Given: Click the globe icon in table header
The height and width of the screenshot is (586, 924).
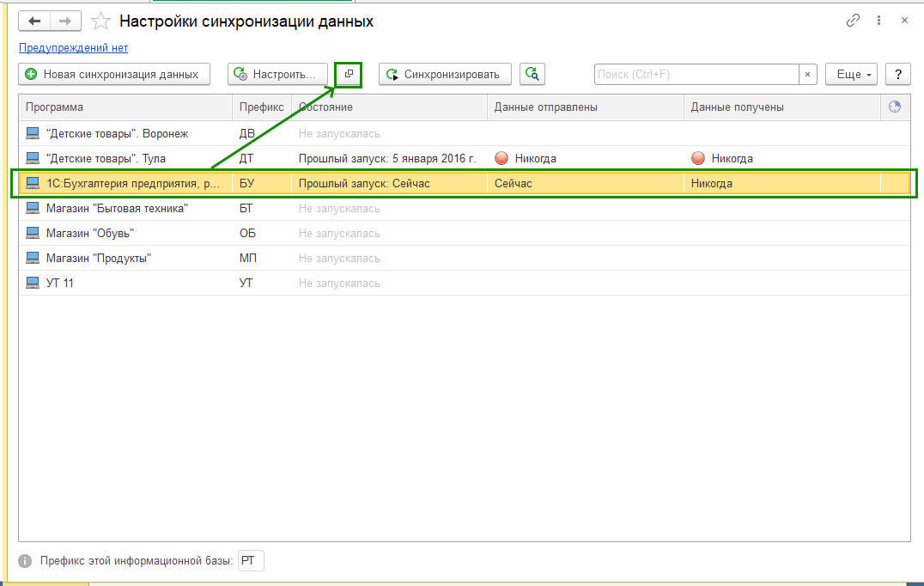Looking at the screenshot, I should [x=895, y=107].
